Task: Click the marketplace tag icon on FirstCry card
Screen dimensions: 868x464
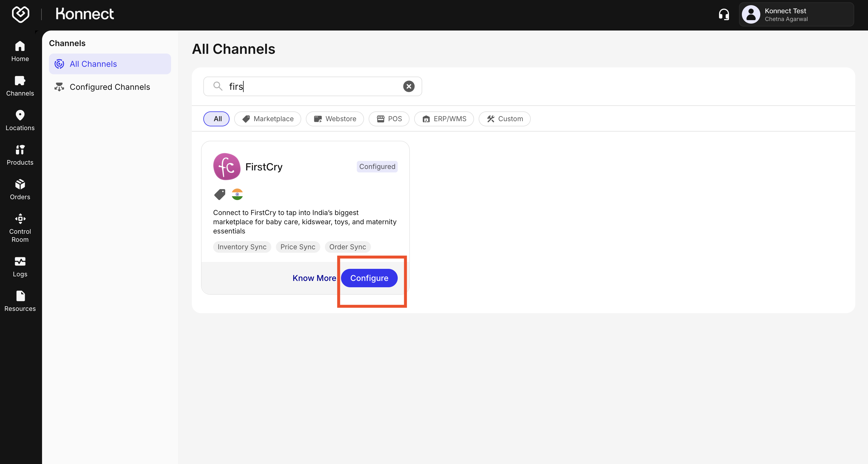Action: click(x=220, y=194)
